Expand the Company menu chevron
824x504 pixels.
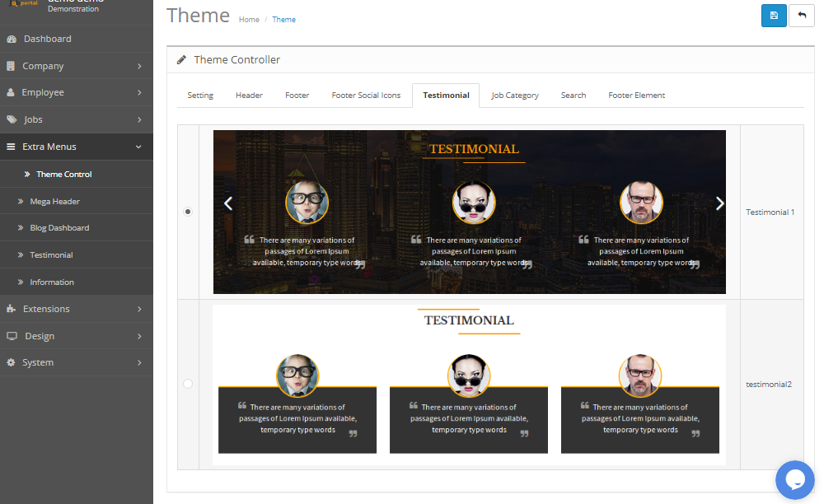click(x=139, y=66)
